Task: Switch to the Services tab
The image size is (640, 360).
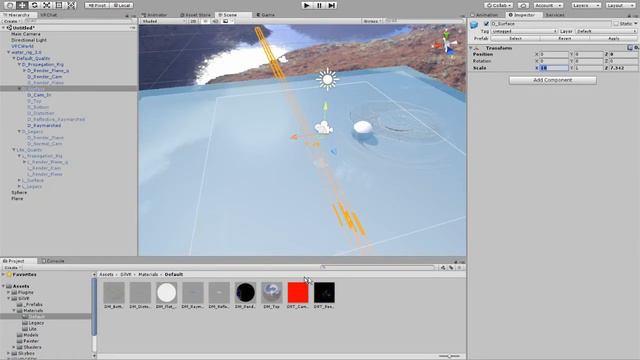Action: 555,15
